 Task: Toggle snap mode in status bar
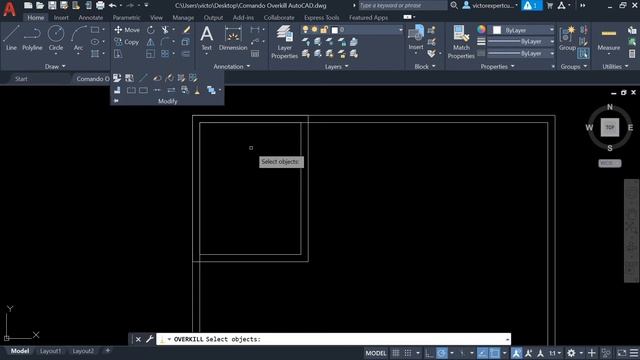pyautogui.click(x=408, y=353)
